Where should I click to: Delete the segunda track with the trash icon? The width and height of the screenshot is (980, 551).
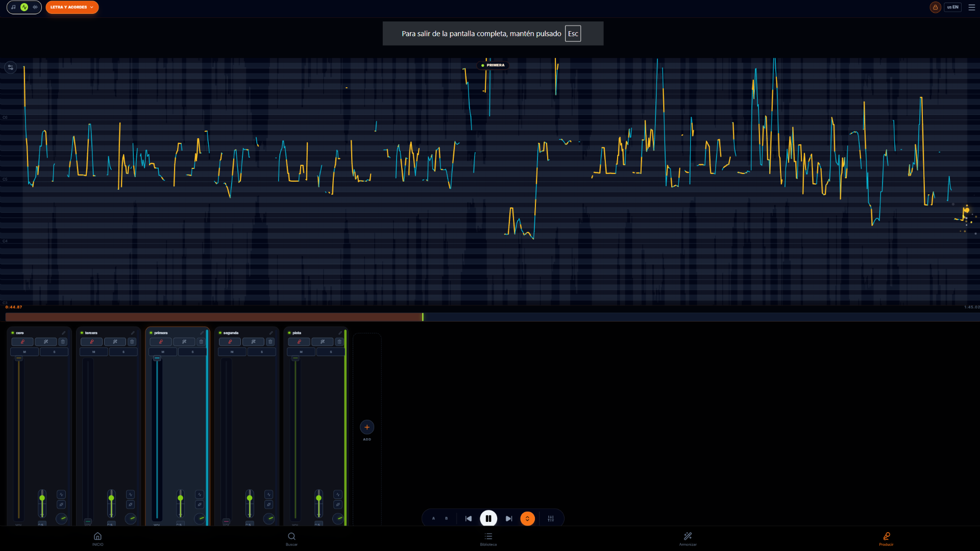pos(270,342)
